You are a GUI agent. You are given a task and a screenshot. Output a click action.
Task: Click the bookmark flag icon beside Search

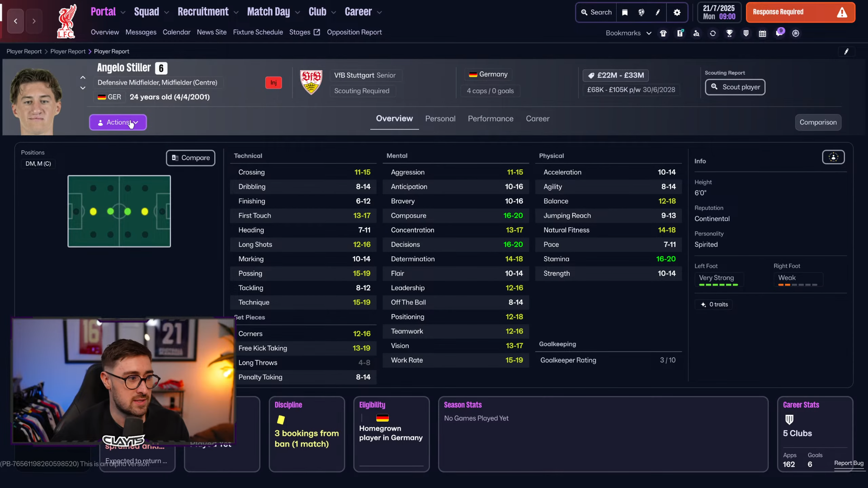tap(625, 12)
